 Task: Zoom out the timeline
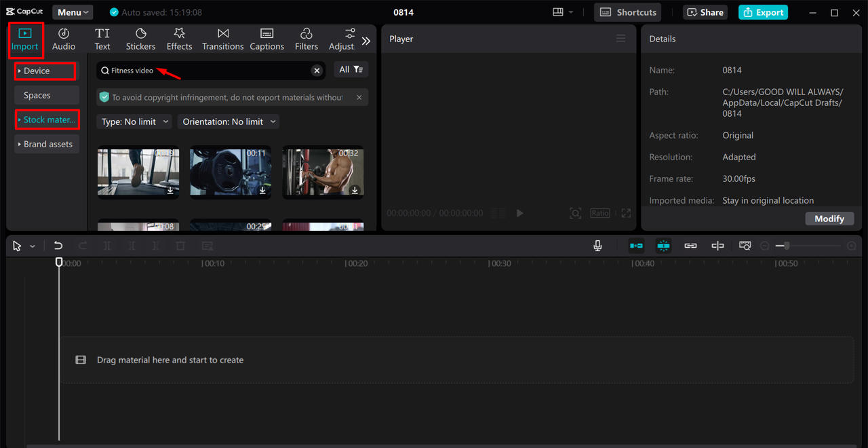point(765,246)
